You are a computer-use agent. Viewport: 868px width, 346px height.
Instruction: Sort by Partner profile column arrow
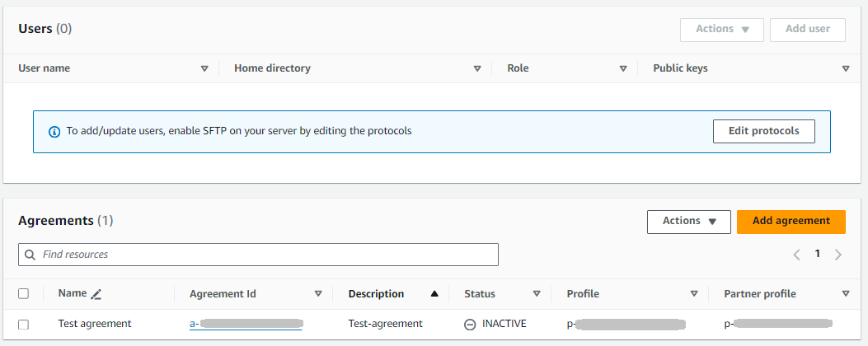845,294
